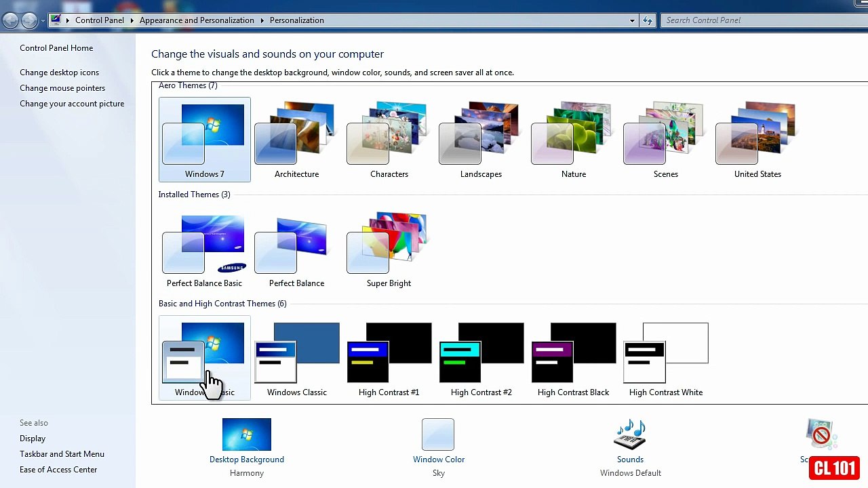Open the Desktop Background settings icon
The width and height of the screenshot is (868, 488).
(x=247, y=434)
